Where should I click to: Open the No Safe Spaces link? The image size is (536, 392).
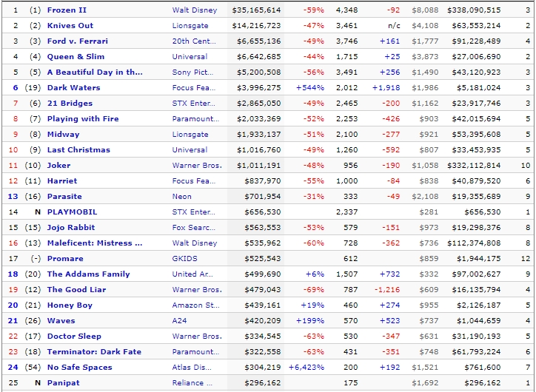point(80,368)
